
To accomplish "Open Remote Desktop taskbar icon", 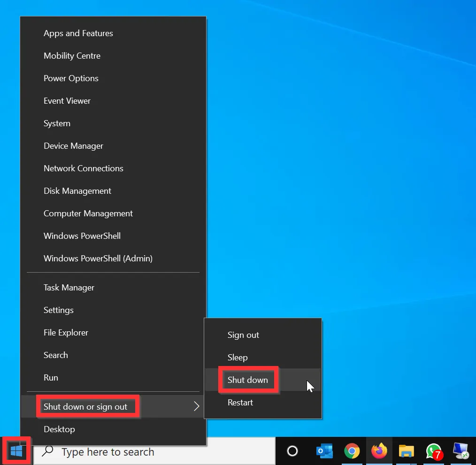I will [461, 451].
